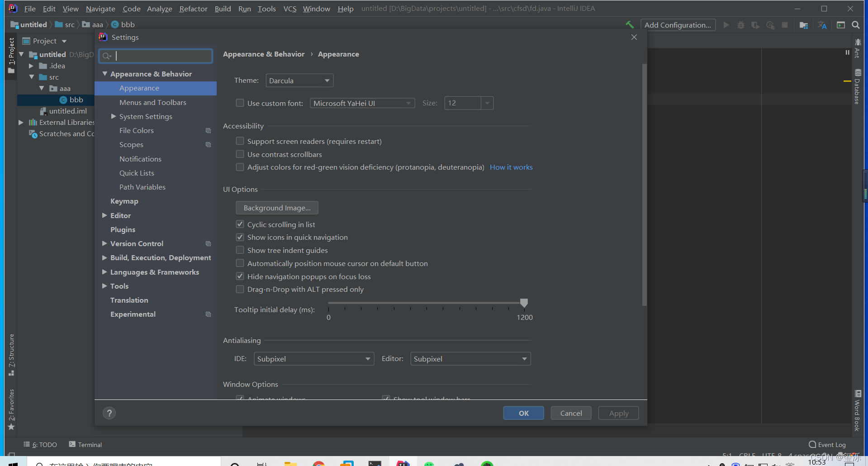This screenshot has height=466, width=868.
Task: Click the run with coverage icon
Action: coord(755,25)
